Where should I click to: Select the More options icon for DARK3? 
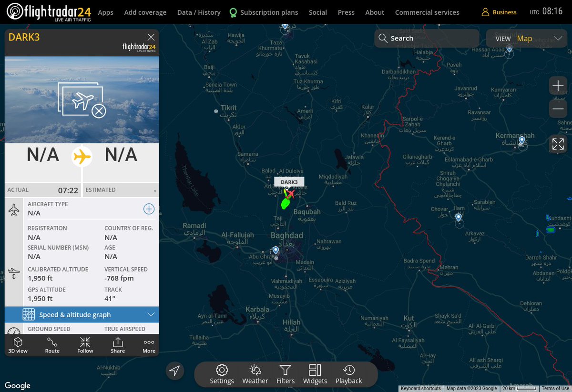148,344
